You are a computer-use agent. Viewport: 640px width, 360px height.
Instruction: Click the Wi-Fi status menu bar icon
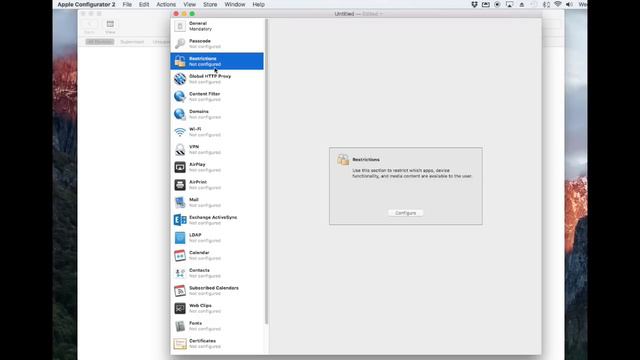click(558, 4)
